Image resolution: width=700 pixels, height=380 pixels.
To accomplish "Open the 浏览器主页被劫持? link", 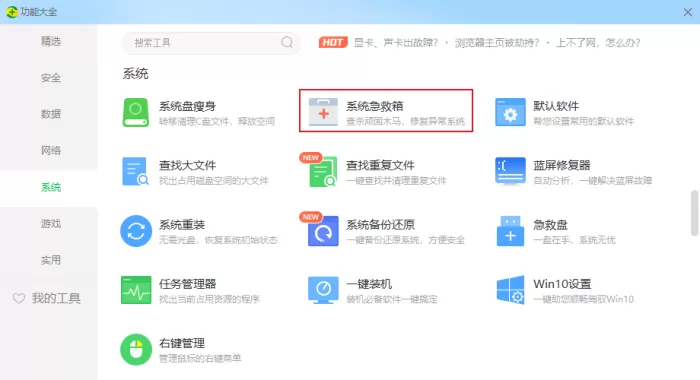I will click(497, 43).
